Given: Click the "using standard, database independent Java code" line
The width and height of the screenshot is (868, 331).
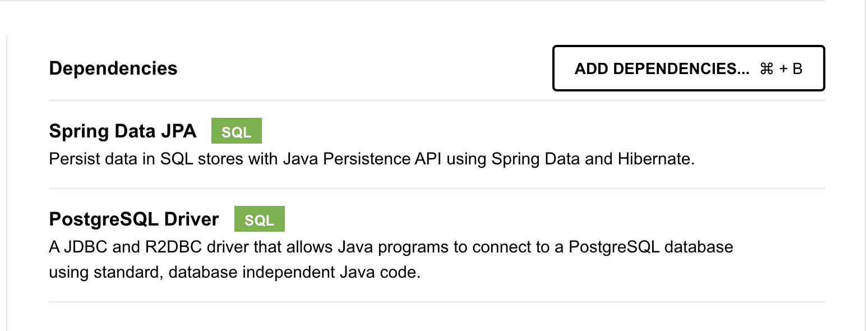Looking at the screenshot, I should tap(234, 274).
